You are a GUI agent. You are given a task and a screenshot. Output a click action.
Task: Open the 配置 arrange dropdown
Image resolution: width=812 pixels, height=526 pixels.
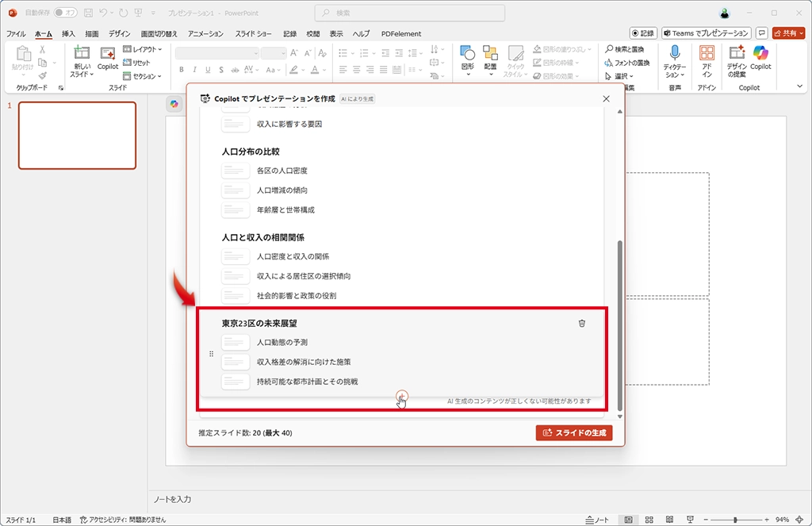[x=490, y=60]
